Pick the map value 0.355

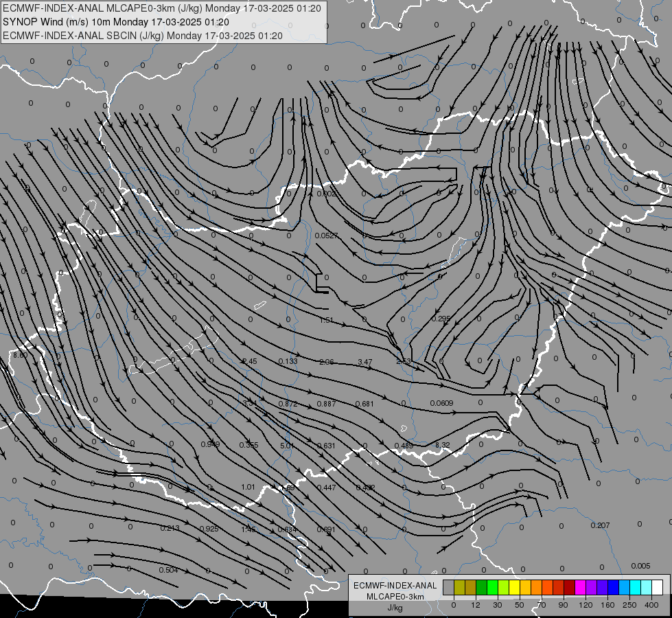point(249,445)
